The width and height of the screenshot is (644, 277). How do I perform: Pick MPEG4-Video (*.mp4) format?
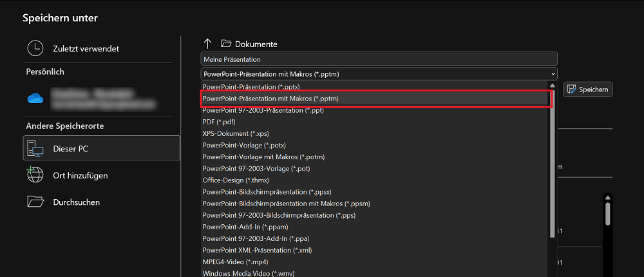(375, 262)
